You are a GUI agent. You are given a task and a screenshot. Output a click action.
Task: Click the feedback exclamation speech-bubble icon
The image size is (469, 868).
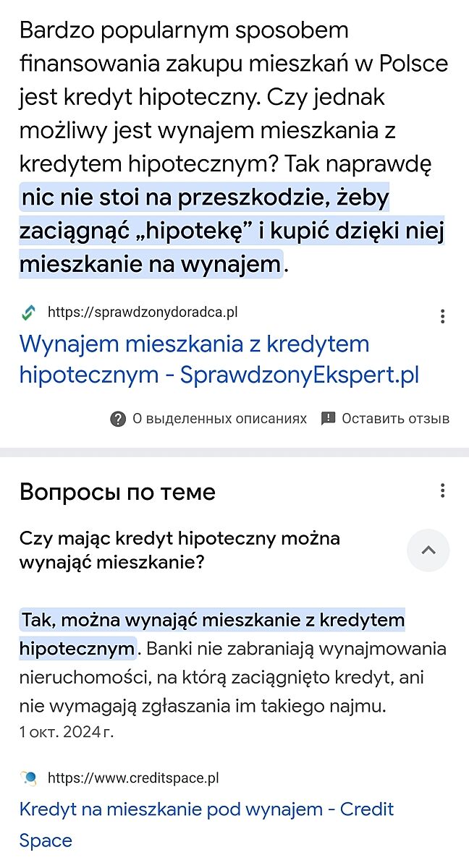(x=328, y=419)
